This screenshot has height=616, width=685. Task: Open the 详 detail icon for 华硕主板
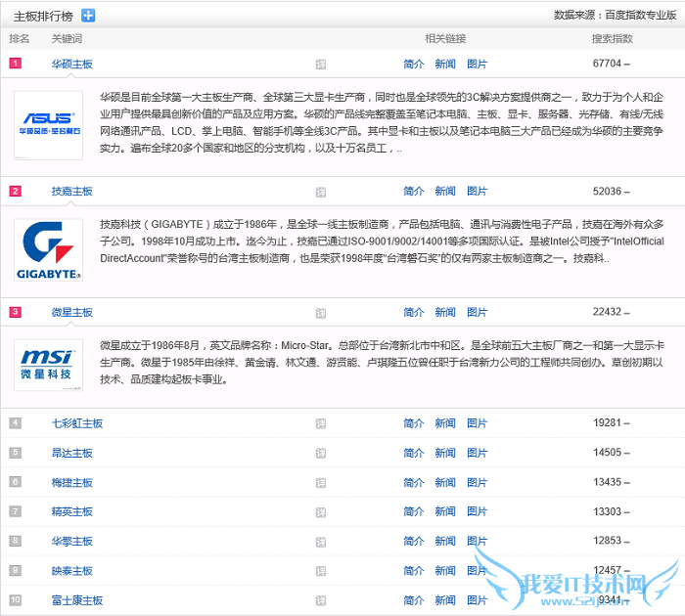pyautogui.click(x=321, y=65)
